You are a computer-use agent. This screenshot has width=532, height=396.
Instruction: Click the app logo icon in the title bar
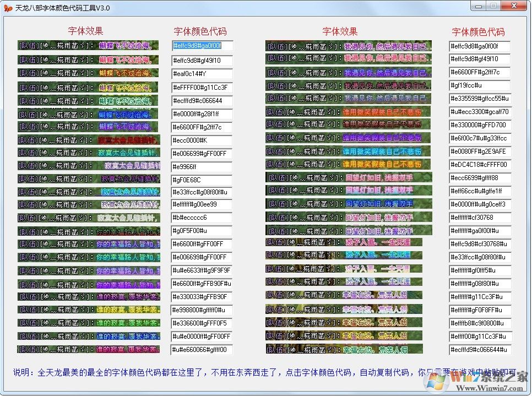8,7
